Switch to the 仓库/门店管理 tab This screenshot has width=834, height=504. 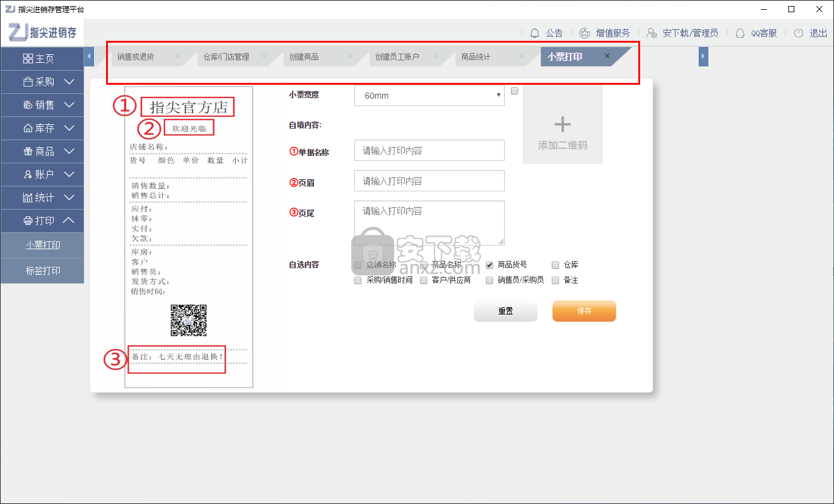(226, 57)
